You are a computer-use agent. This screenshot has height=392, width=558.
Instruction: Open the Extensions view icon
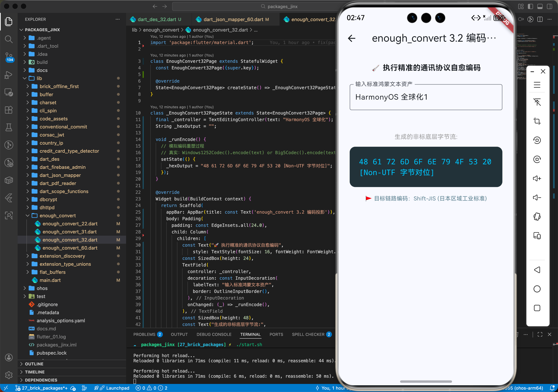pyautogui.click(x=9, y=110)
